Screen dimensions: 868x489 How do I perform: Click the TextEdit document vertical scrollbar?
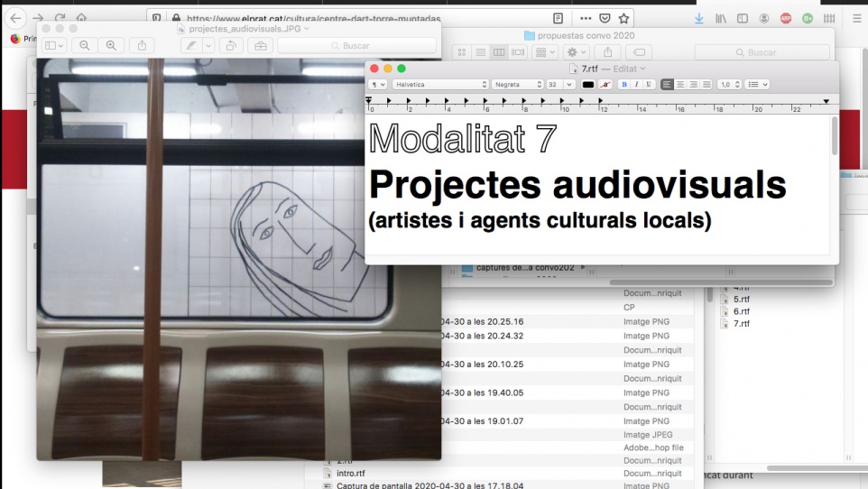[x=835, y=136]
